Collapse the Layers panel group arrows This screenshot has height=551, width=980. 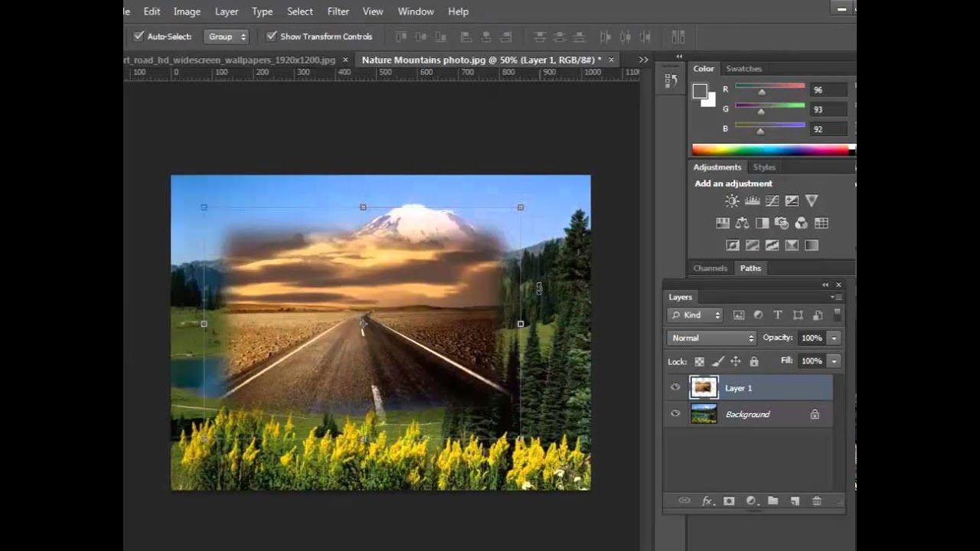pos(825,285)
